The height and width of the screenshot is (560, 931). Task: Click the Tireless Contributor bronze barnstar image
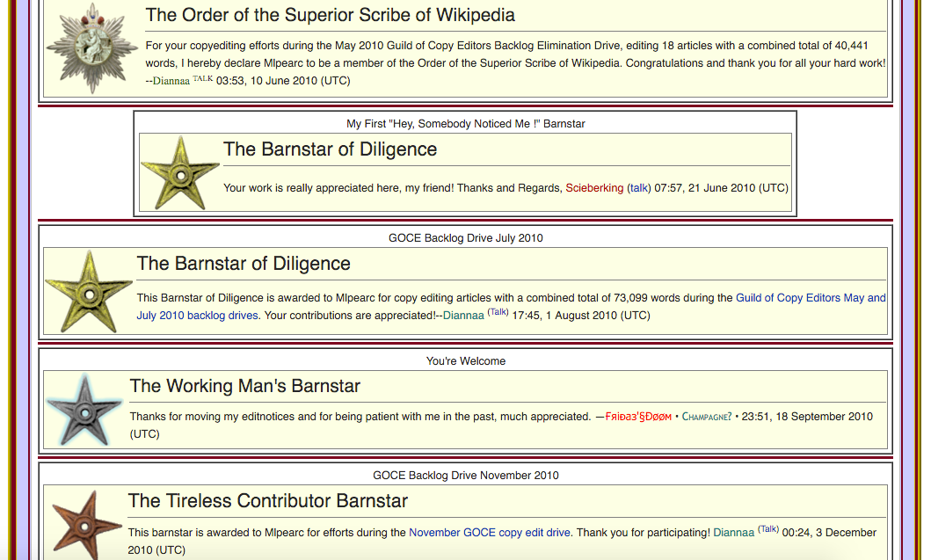point(86,525)
